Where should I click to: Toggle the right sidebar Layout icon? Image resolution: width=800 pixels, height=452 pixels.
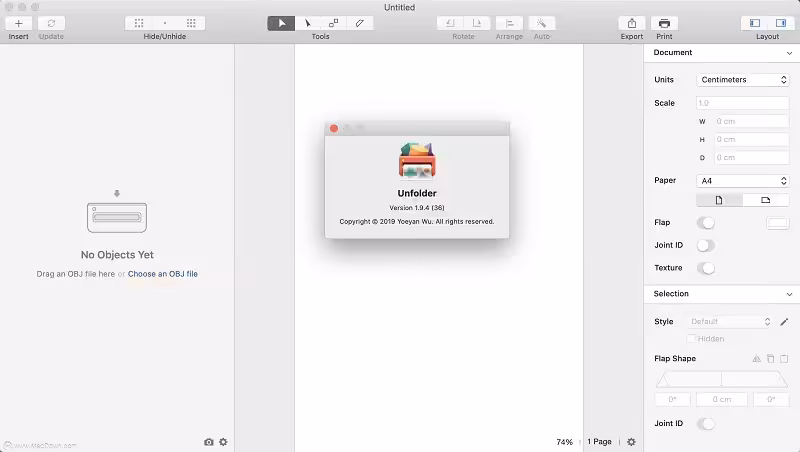tap(781, 23)
